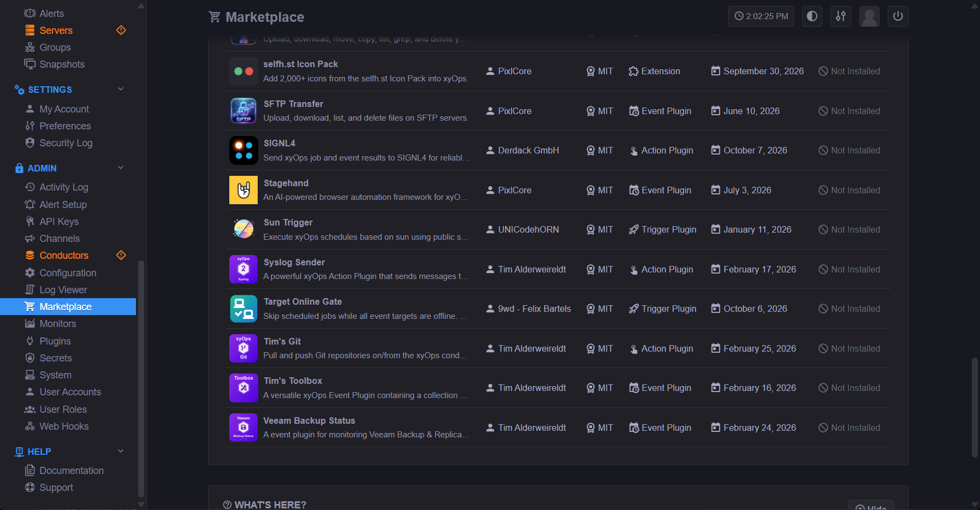Click the power logout icon
980x510 pixels.
[898, 16]
